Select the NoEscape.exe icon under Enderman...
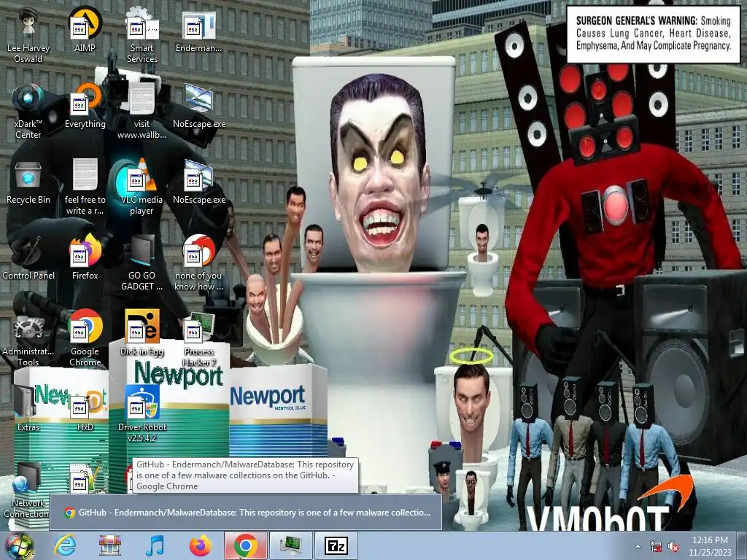The height and width of the screenshot is (560, 747). coord(199,106)
